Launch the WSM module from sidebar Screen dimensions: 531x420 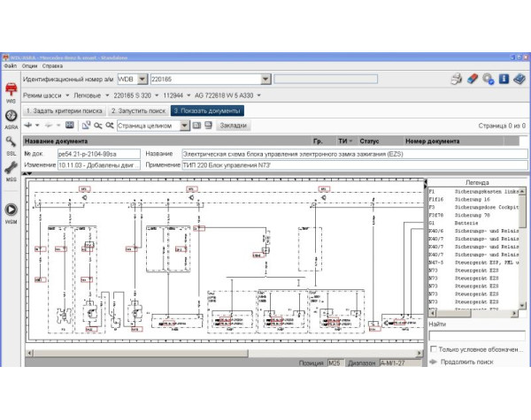(11, 210)
